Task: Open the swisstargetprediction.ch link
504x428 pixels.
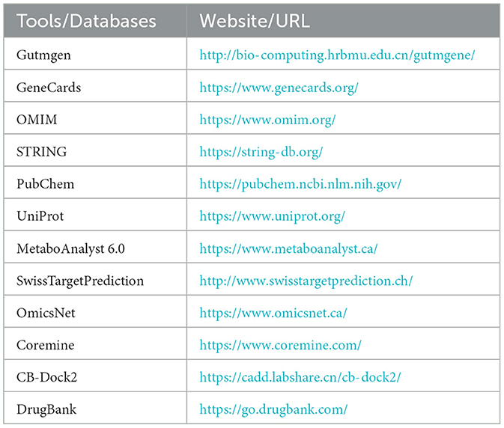Action: tap(306, 281)
